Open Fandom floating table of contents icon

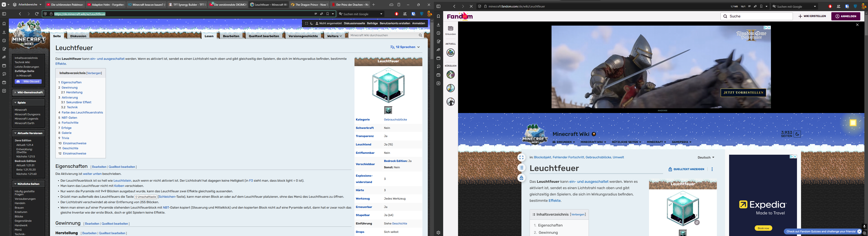521,168
